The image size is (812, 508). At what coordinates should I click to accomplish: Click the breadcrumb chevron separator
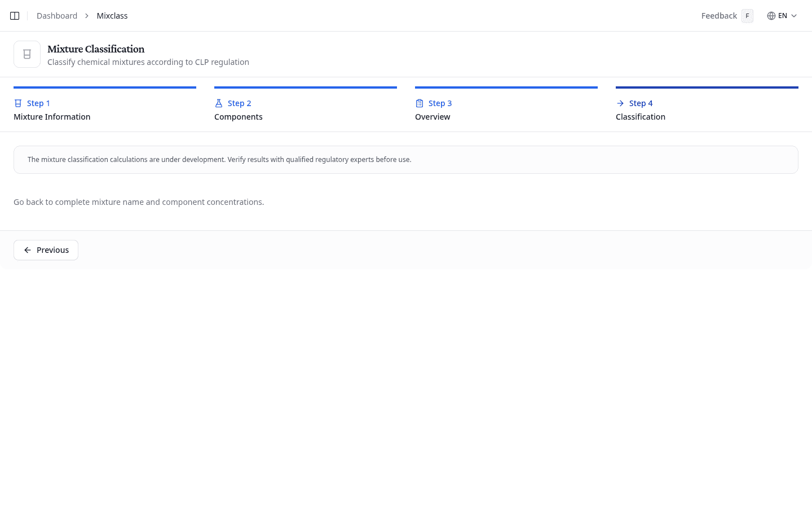click(87, 16)
